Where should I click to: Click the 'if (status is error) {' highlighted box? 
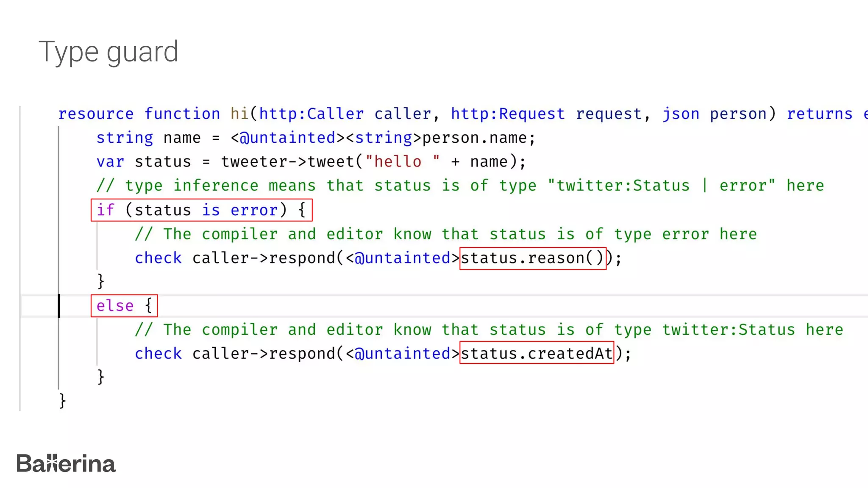[201, 210]
